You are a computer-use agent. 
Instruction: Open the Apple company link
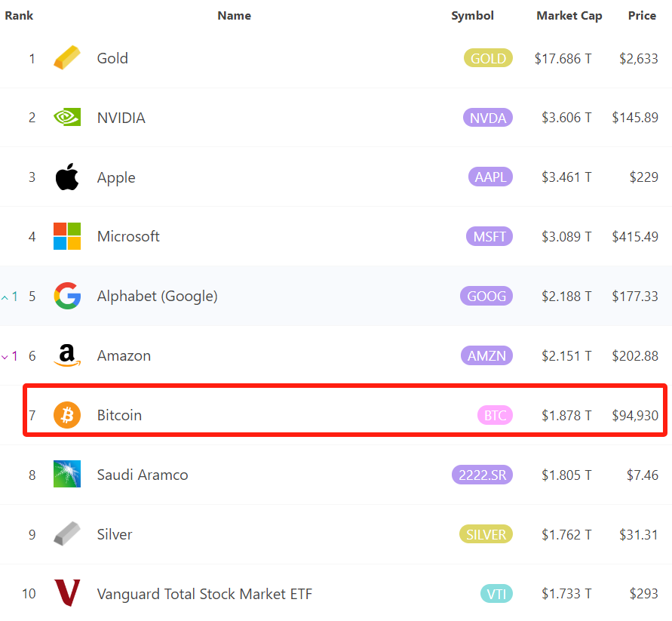[x=116, y=178]
